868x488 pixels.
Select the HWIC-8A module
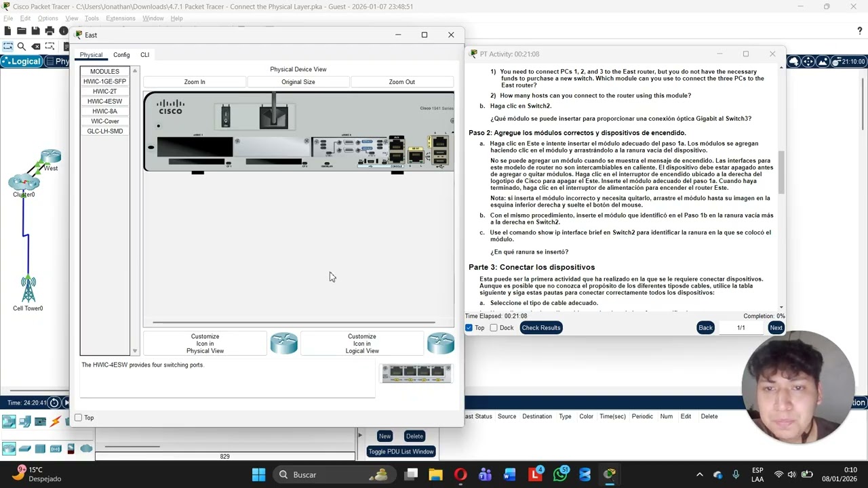pyautogui.click(x=105, y=111)
